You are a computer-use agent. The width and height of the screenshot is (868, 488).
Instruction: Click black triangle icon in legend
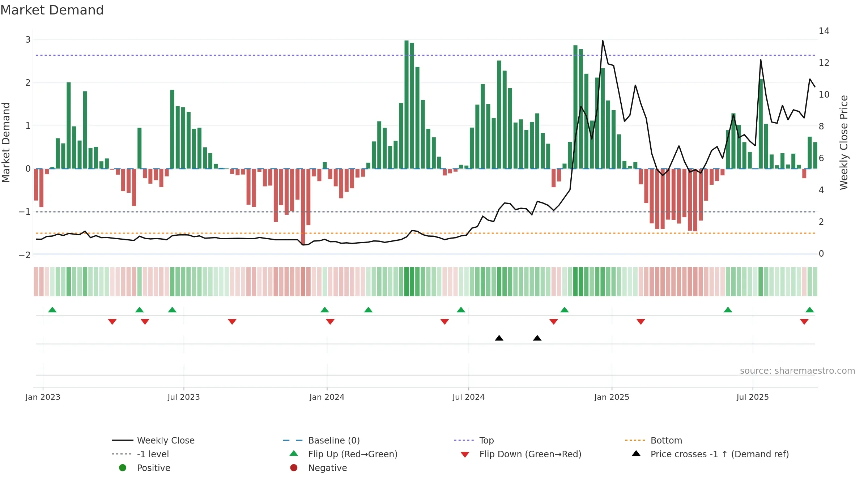636,453
